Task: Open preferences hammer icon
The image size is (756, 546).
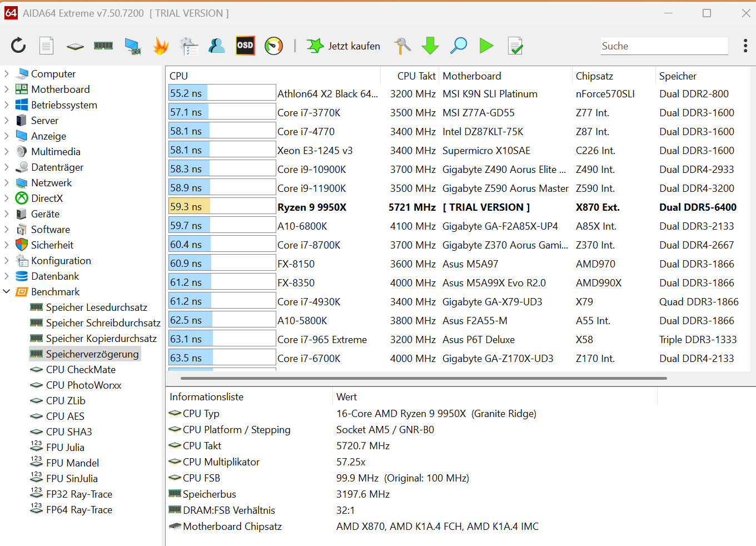Action: coord(402,46)
